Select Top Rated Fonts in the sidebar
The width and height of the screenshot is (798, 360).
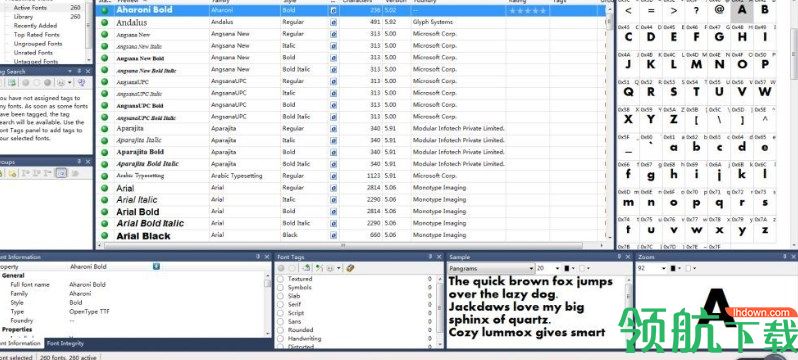(36, 35)
